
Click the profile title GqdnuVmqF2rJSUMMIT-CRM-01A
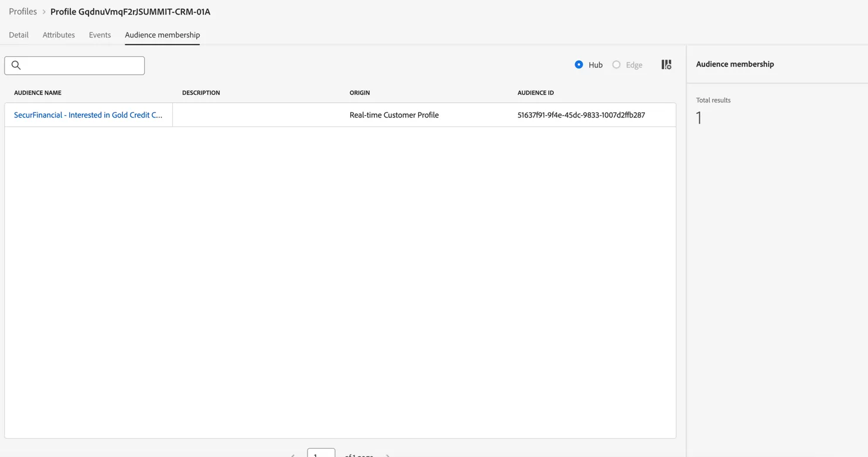(x=130, y=12)
